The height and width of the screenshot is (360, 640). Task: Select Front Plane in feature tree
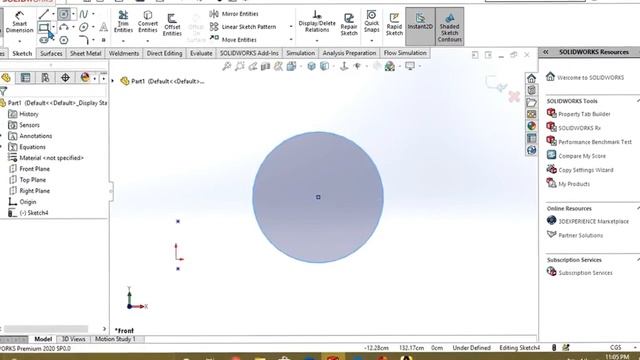click(x=34, y=169)
